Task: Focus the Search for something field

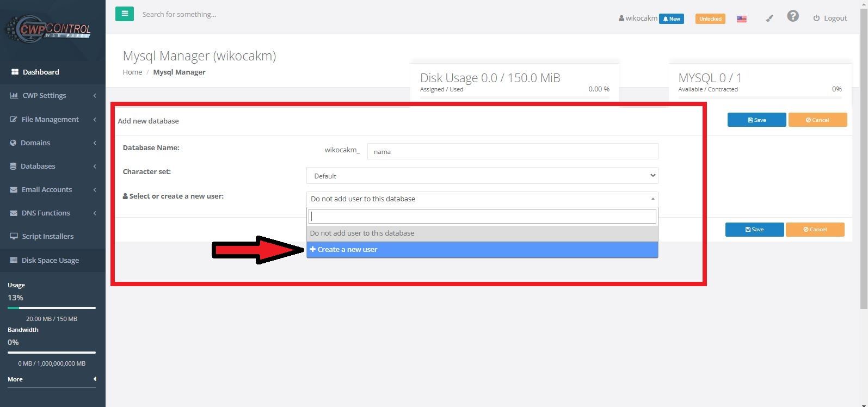Action: pyautogui.click(x=179, y=14)
